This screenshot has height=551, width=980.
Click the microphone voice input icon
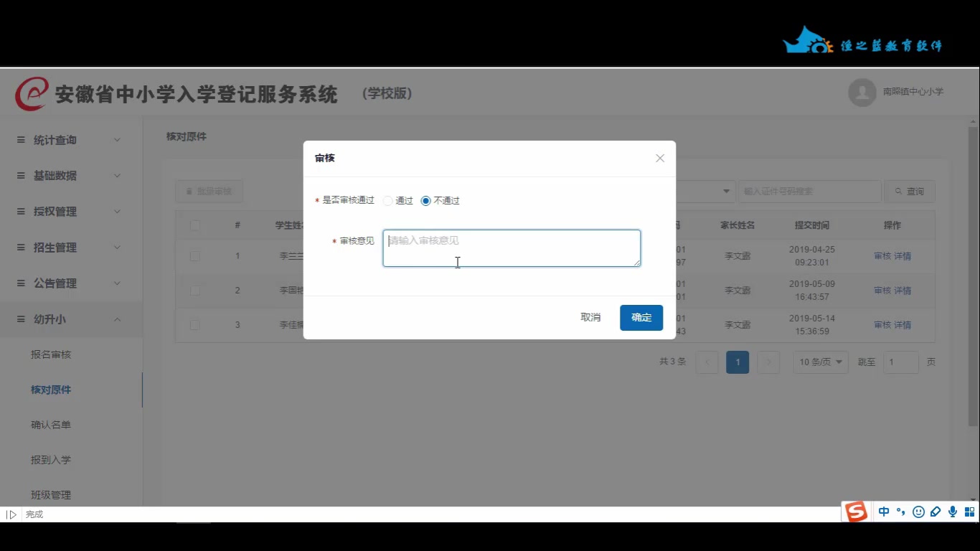(x=953, y=512)
